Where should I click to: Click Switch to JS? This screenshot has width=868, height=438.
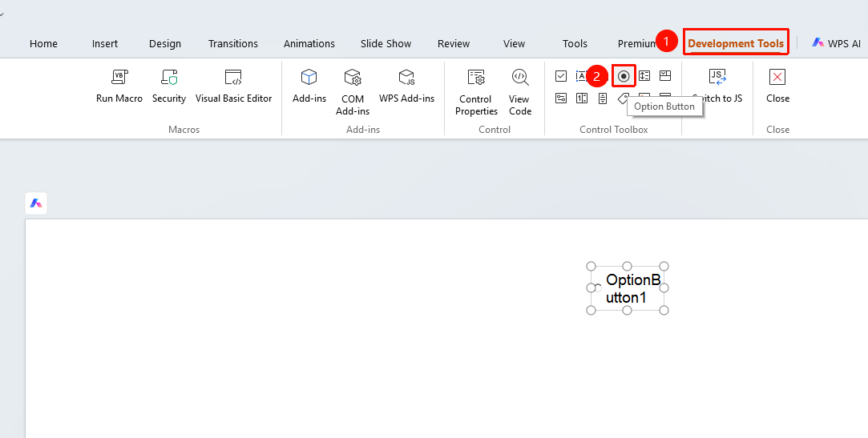tap(717, 86)
